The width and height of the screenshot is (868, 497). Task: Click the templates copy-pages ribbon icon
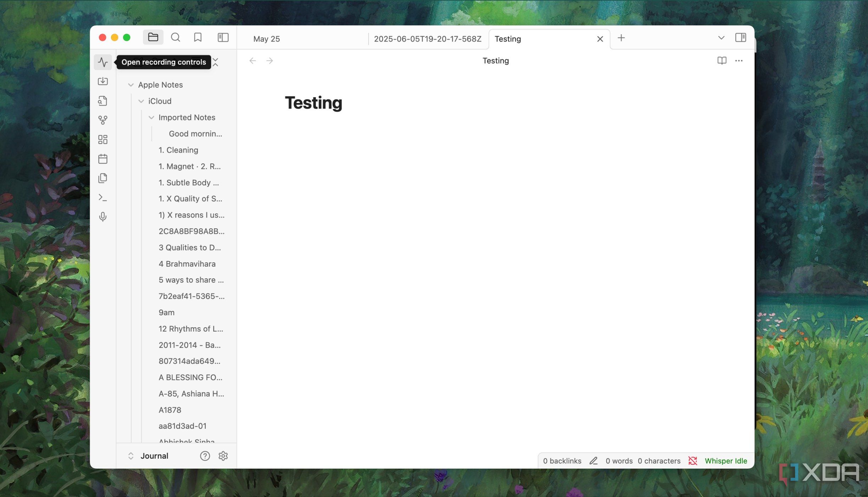(x=103, y=178)
